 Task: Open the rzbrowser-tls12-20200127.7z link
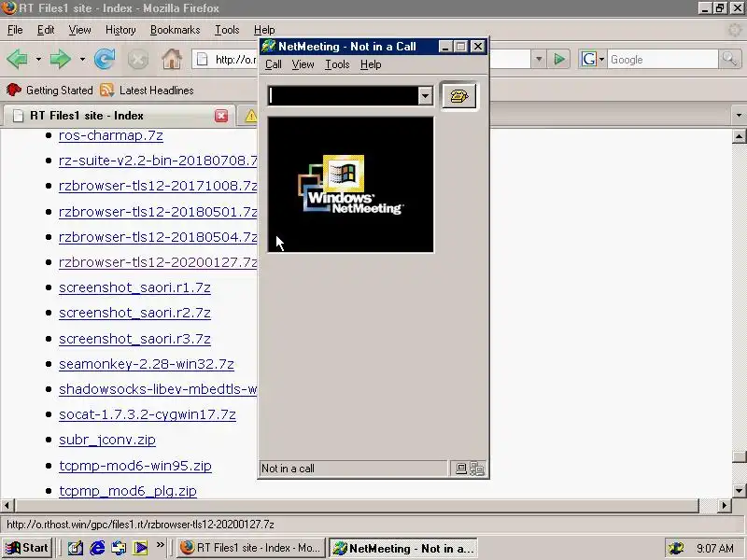[158, 262]
